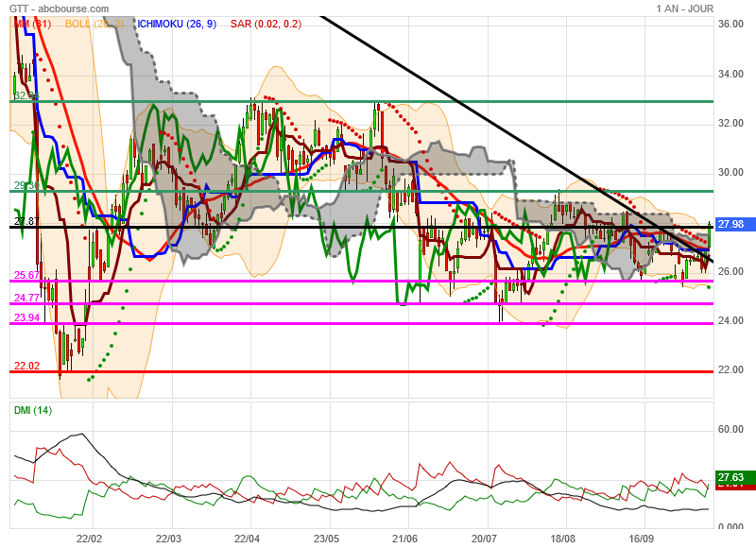This screenshot has height=548, width=756.
Task: Click the 25.67 magenta support level label
Action: [26, 275]
